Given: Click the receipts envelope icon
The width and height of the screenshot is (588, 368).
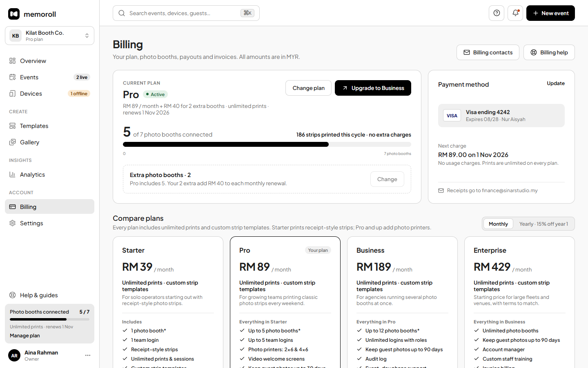Looking at the screenshot, I should tap(441, 191).
